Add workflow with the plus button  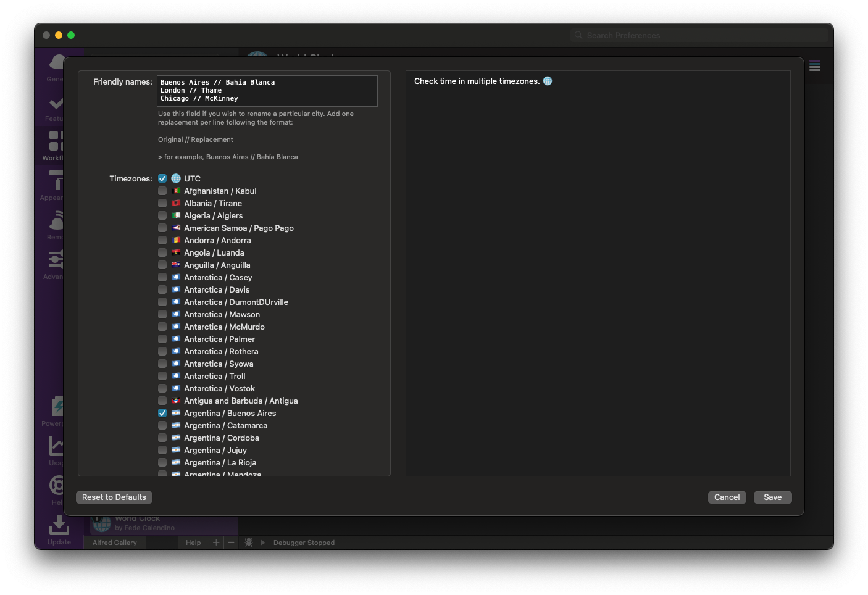[216, 543]
